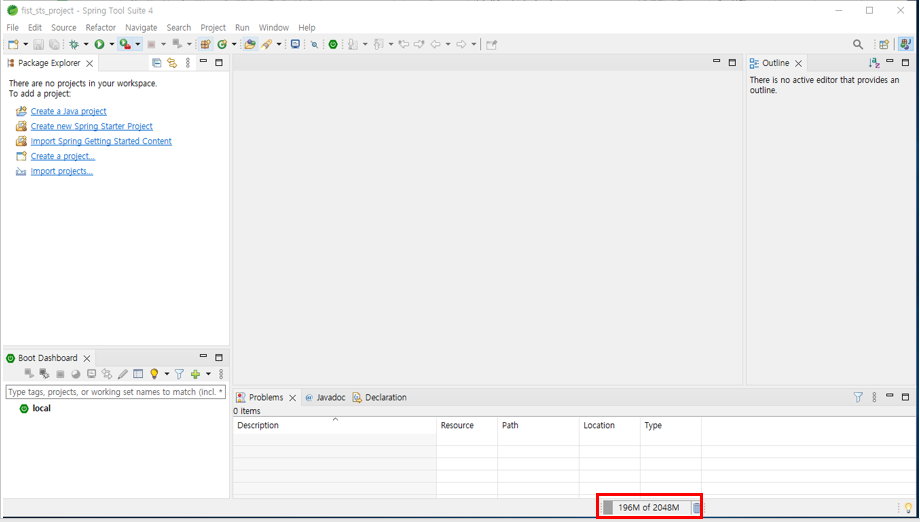Open the Refactor menu
This screenshot has height=522, width=920.
point(100,28)
